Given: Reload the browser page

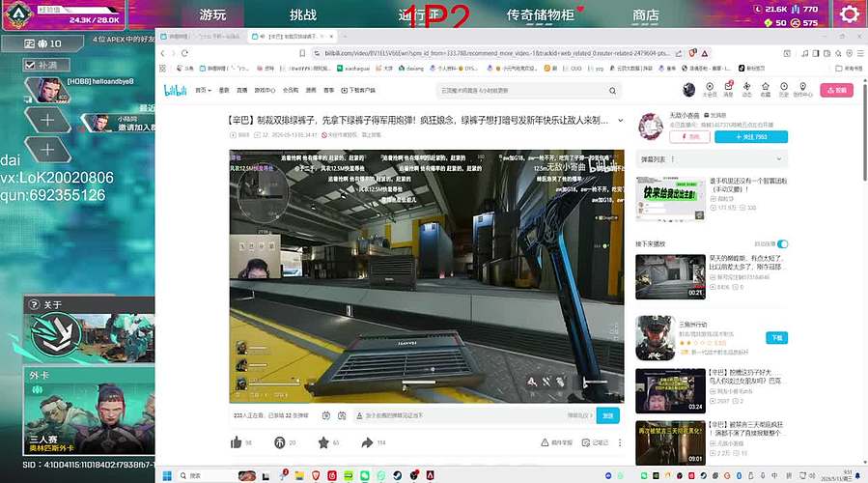Looking at the screenshot, I should pyautogui.click(x=184, y=53).
